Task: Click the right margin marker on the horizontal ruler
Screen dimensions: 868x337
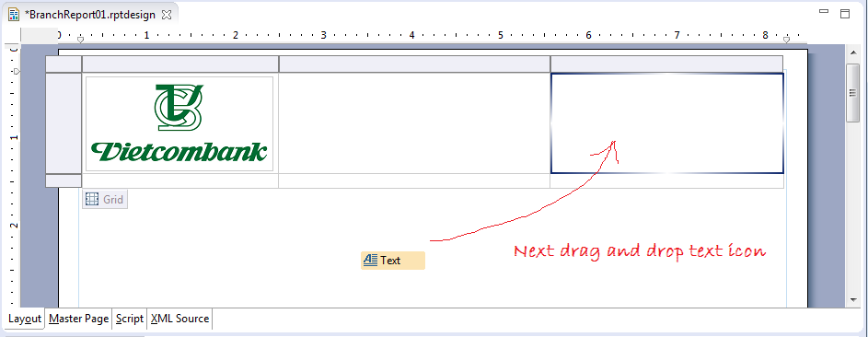Action: pos(787,40)
